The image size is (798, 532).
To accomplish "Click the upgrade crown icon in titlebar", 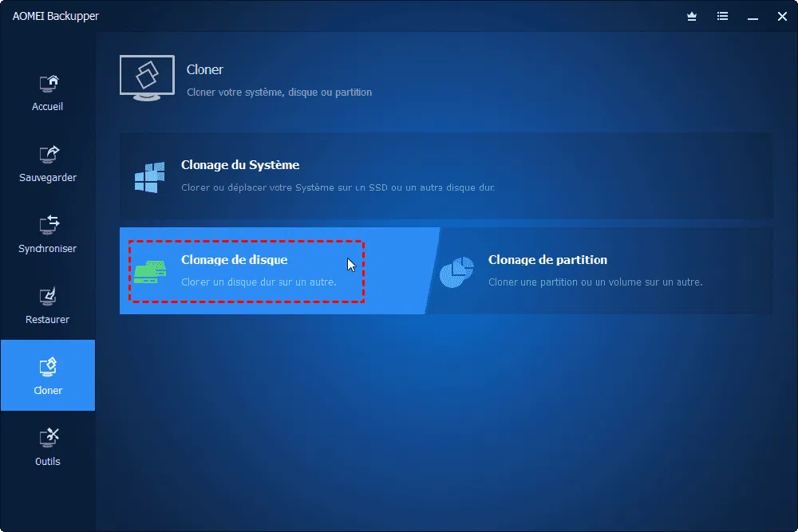I will point(691,16).
